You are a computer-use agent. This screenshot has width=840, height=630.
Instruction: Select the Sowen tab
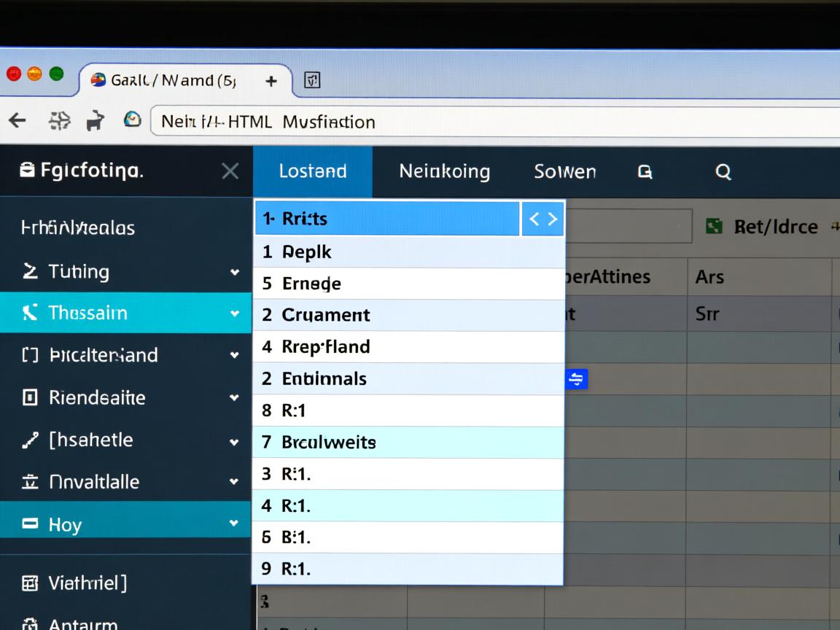564,172
